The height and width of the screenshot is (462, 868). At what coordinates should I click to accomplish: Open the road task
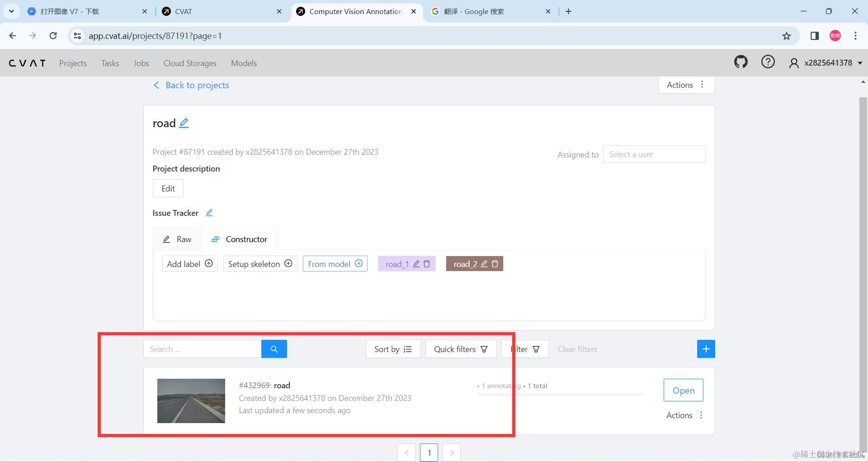(x=683, y=390)
